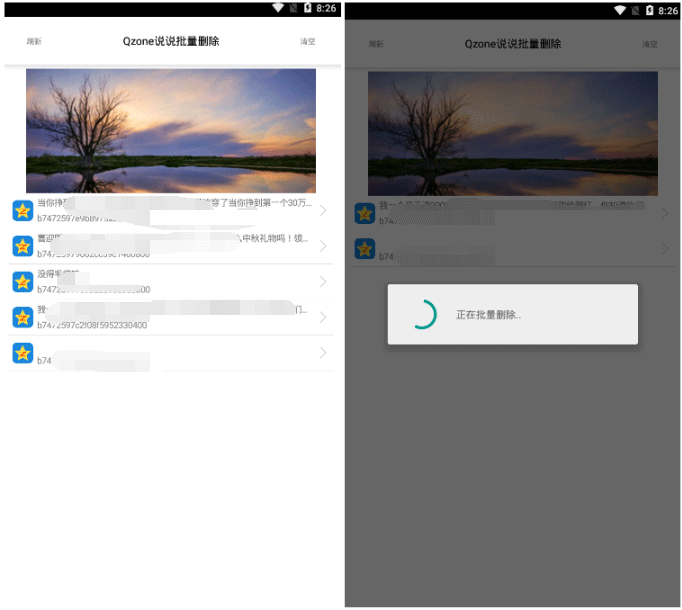Tap 清空 clear button in left screen
The width and height of the screenshot is (682, 610).
(308, 42)
